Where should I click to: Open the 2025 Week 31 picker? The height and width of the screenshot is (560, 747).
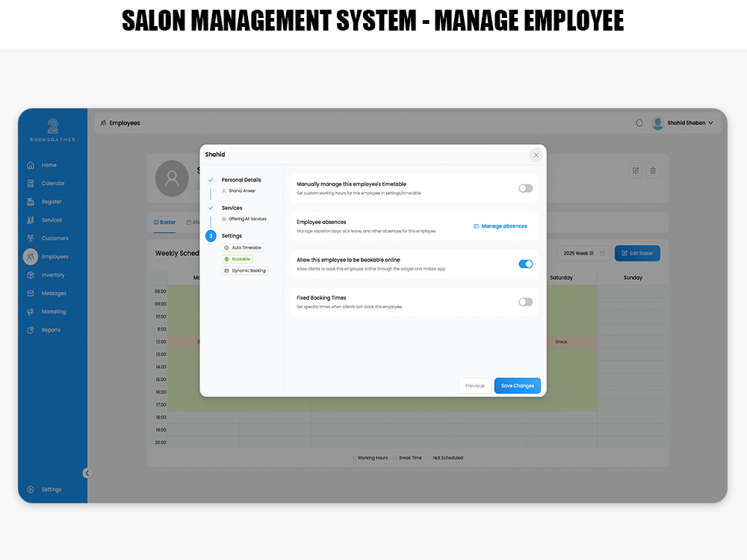point(584,253)
